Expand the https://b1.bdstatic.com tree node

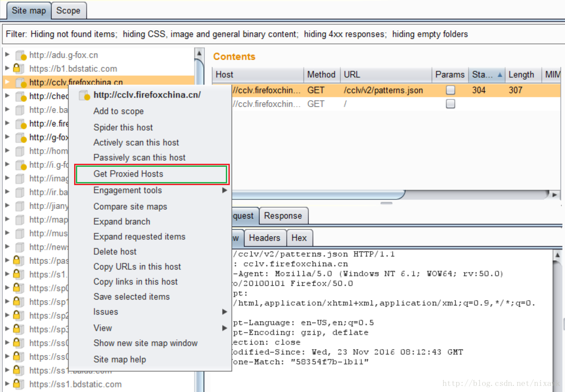[7, 68]
